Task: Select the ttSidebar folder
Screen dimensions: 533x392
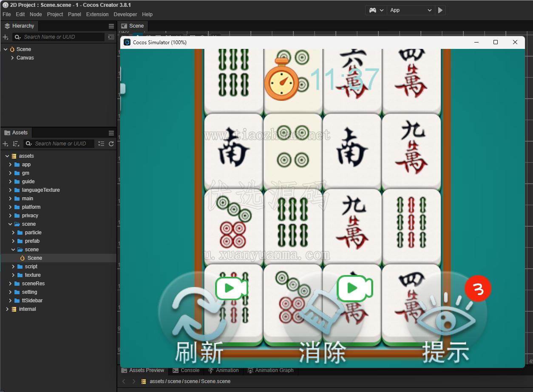Action: click(32, 301)
